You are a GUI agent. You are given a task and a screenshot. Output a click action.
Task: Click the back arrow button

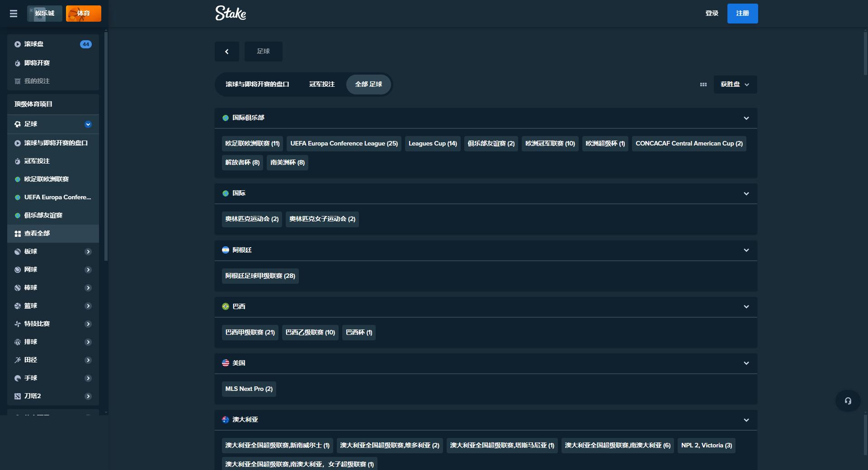[x=227, y=52]
